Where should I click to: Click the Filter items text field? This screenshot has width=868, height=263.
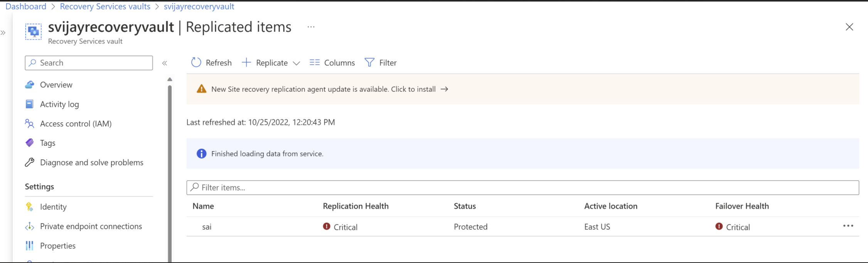tap(522, 187)
